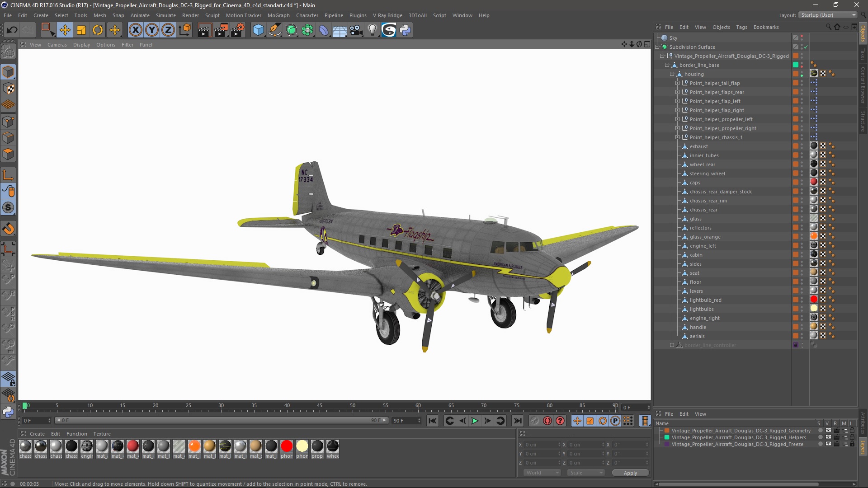868x488 pixels.
Task: Open the Character menu
Action: 307,15
